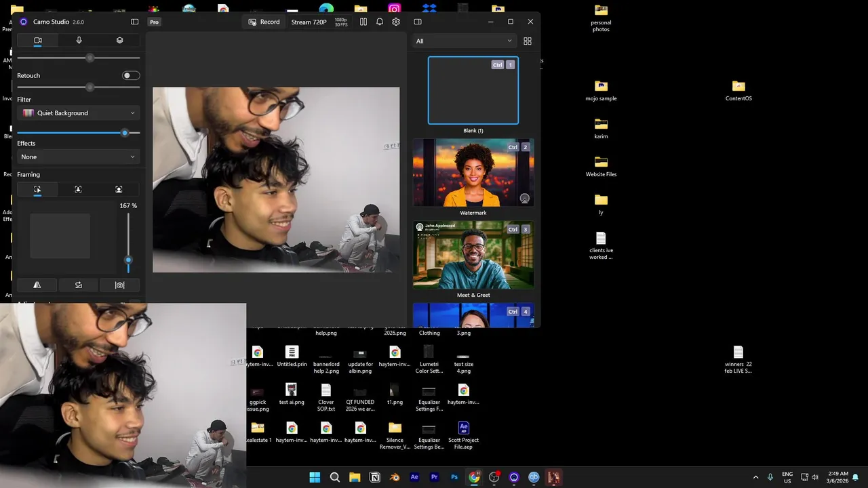Pause the camera feed
The height and width of the screenshot is (488, 868).
tap(363, 22)
